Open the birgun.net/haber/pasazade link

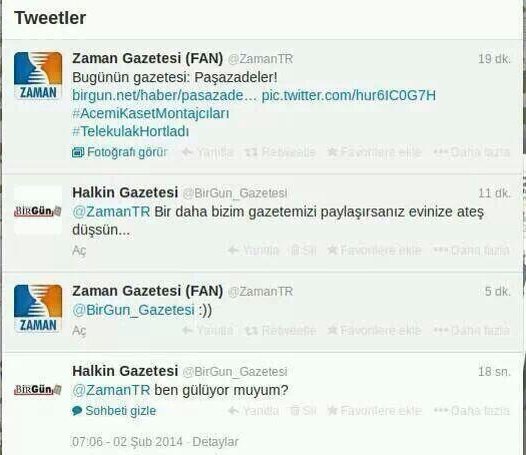click(x=164, y=95)
